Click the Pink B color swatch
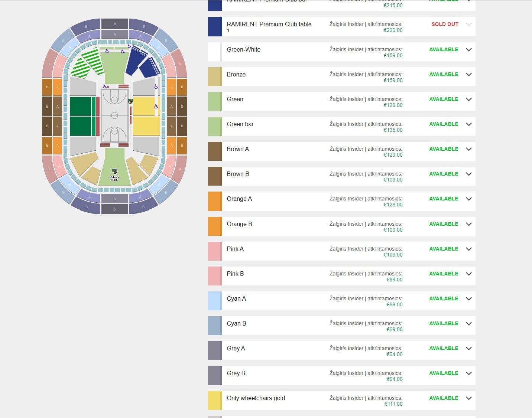The width and height of the screenshot is (532, 418). (215, 276)
